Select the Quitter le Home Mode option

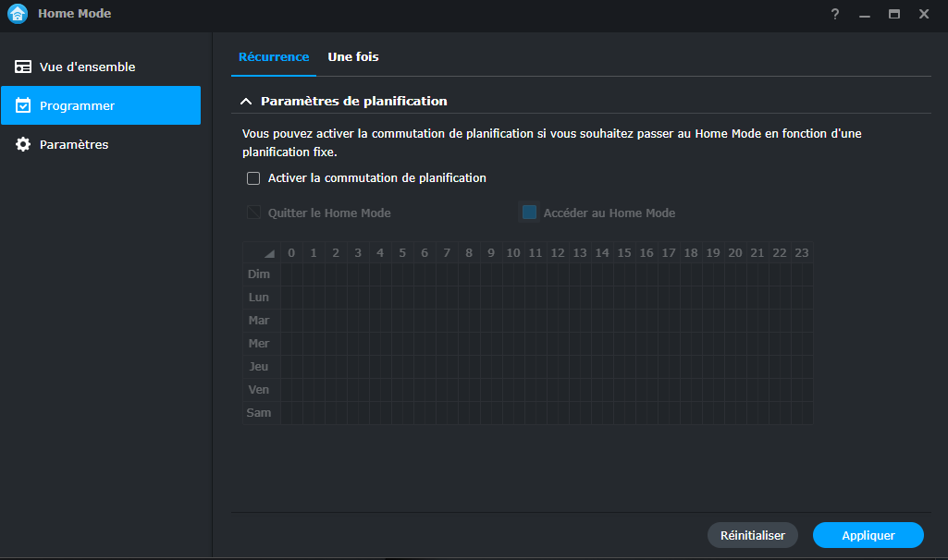click(253, 213)
